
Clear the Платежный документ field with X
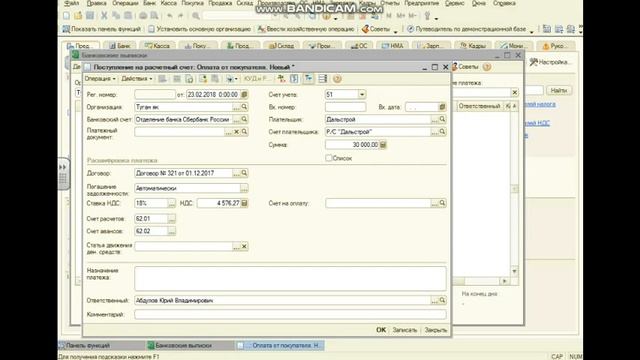click(x=236, y=132)
